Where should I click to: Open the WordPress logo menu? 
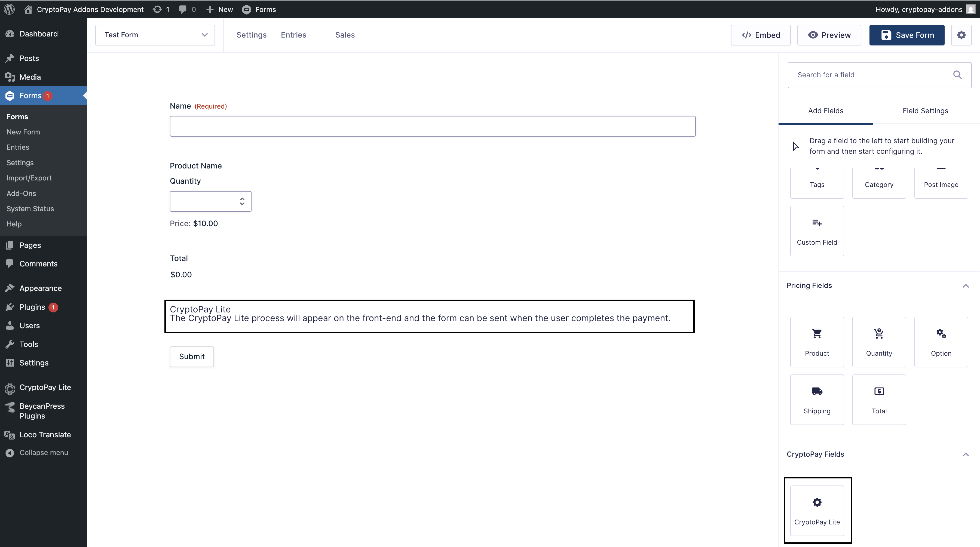9,9
